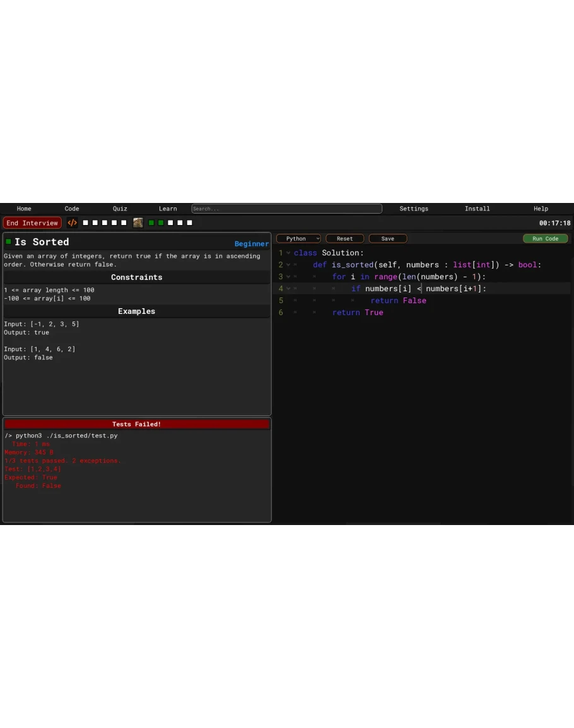Collapse the class Solution fold arrow on line 1
The width and height of the screenshot is (574, 728).
pyautogui.click(x=289, y=253)
